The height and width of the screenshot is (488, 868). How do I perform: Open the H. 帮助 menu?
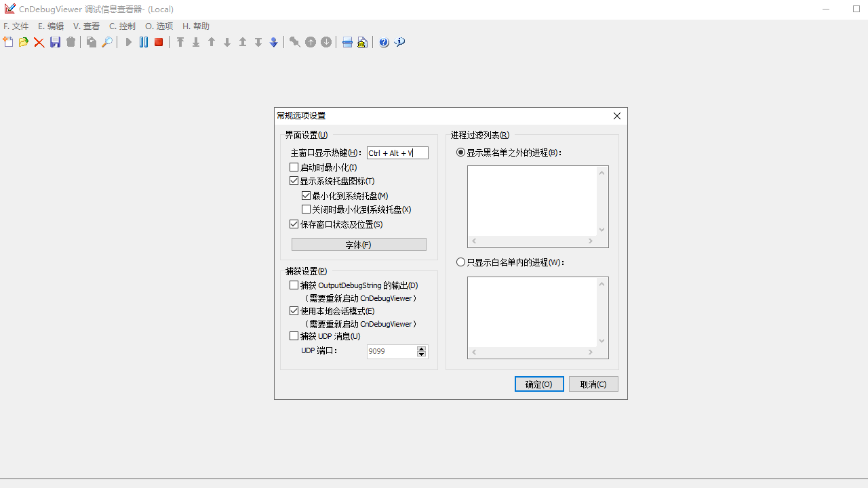click(196, 26)
